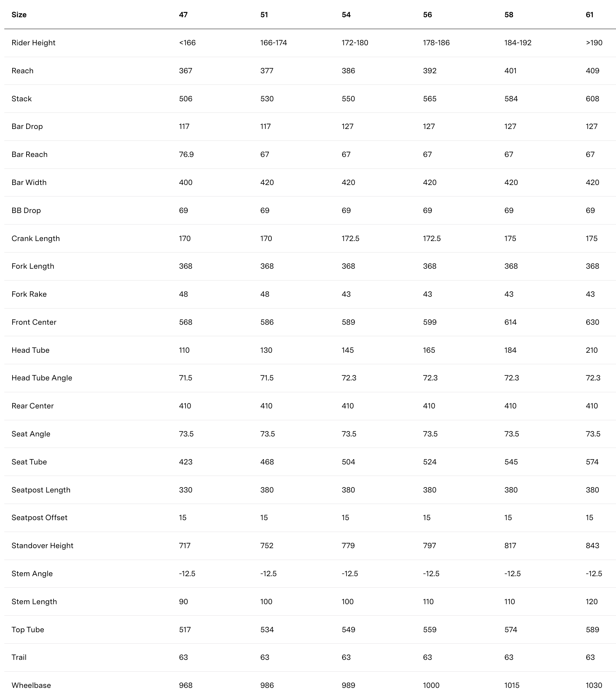This screenshot has width=616, height=694.
Task: Select the Seatpost Length value 330
Action: point(186,490)
